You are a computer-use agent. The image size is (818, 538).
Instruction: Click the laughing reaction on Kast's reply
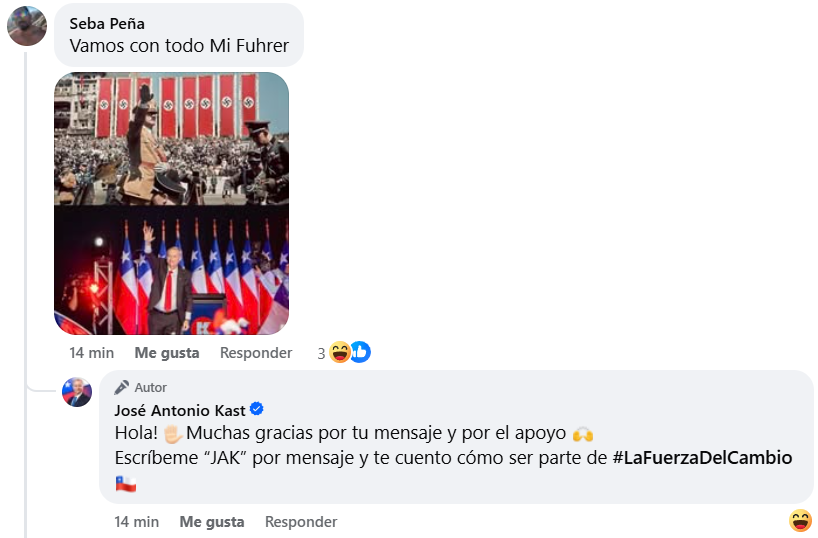click(x=800, y=521)
